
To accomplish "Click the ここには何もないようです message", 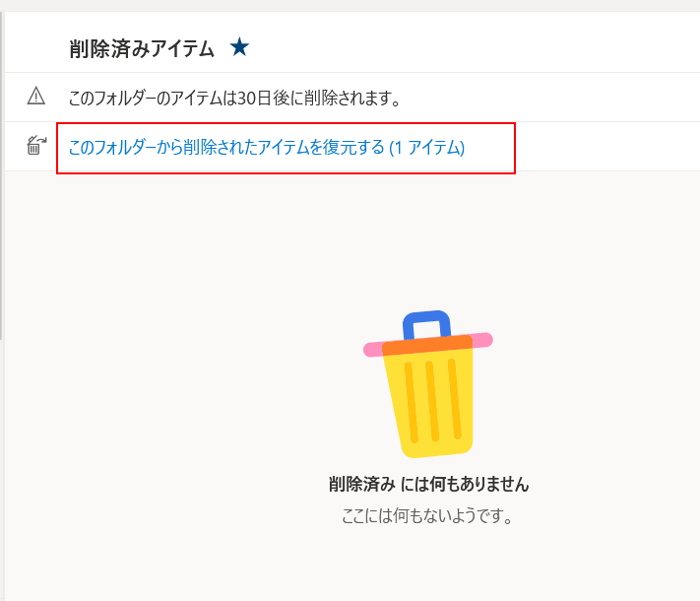I will pos(427,515).
